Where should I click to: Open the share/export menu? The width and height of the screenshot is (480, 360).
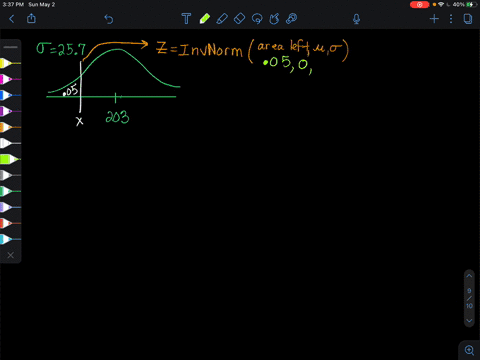[31, 18]
